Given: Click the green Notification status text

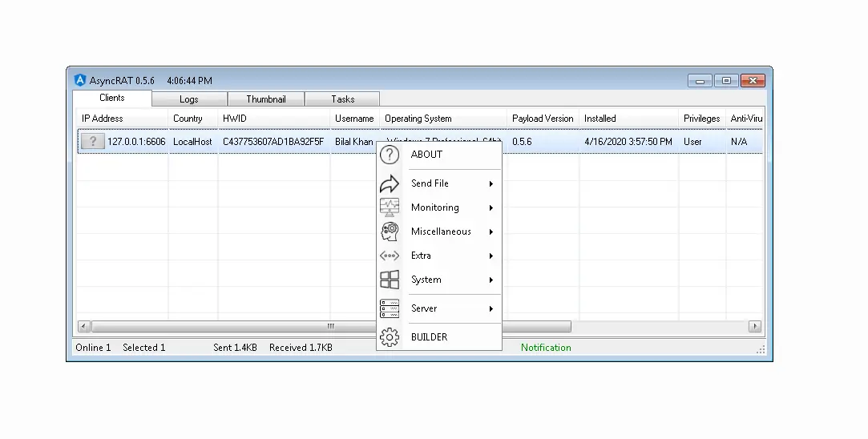Looking at the screenshot, I should point(546,348).
